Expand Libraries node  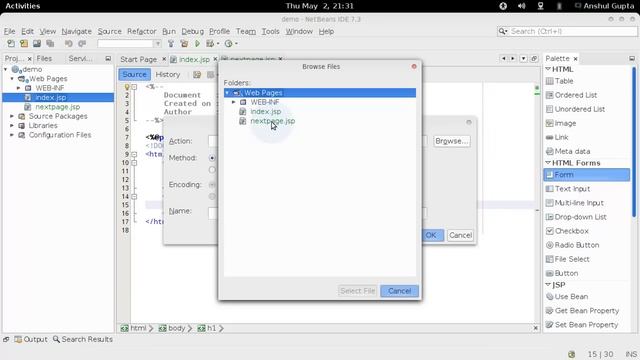point(12,126)
